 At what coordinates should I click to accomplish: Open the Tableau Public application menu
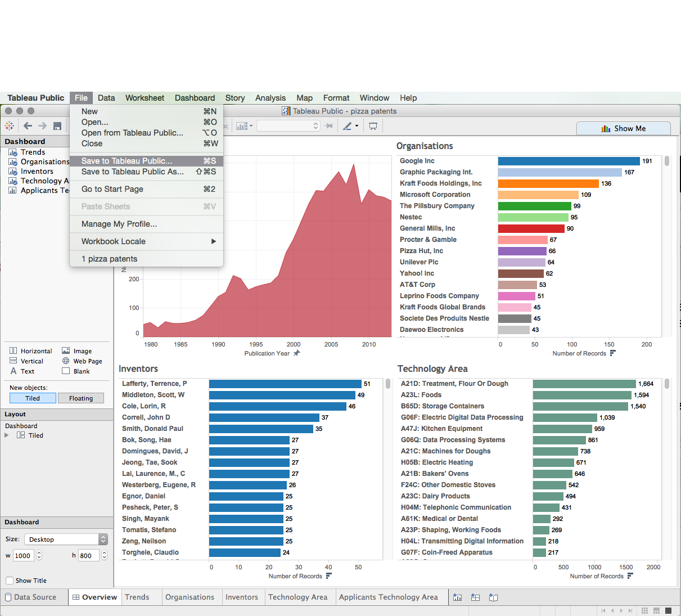pos(36,98)
